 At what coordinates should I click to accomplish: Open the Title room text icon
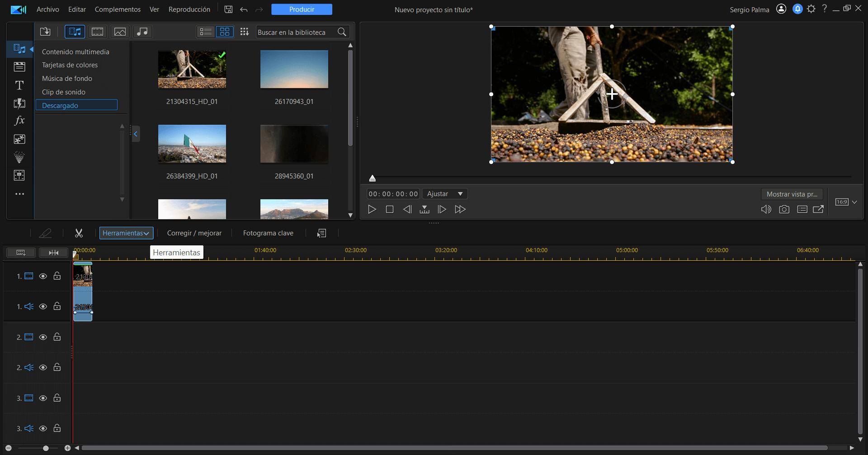[19, 85]
